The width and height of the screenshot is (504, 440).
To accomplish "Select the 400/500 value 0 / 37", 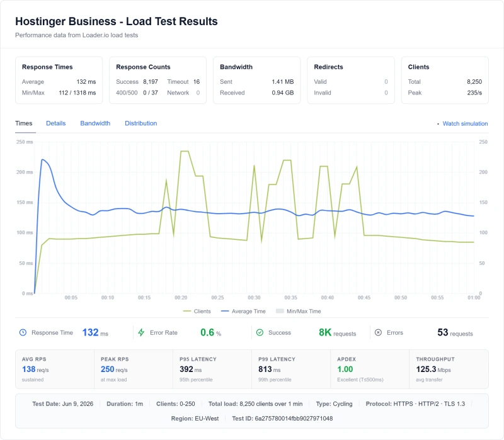I will pos(151,93).
